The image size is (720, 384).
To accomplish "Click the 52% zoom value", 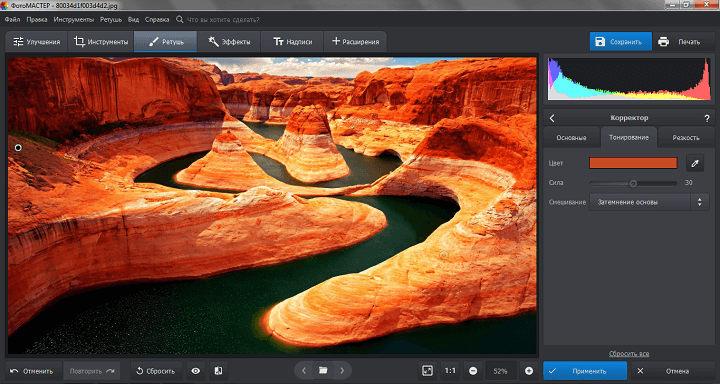I will point(501,371).
